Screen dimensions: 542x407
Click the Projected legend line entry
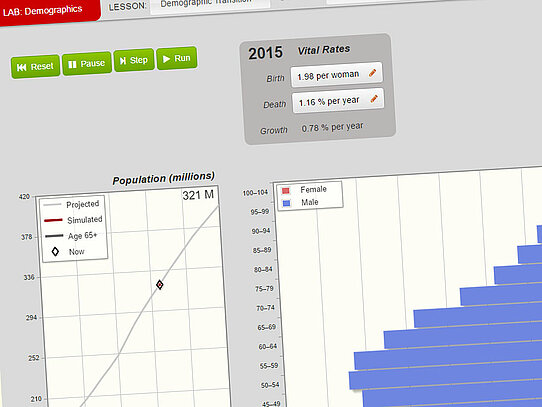[71, 204]
